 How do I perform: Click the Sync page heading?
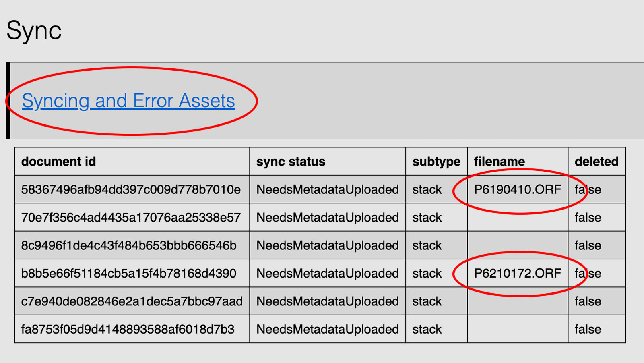click(x=34, y=30)
